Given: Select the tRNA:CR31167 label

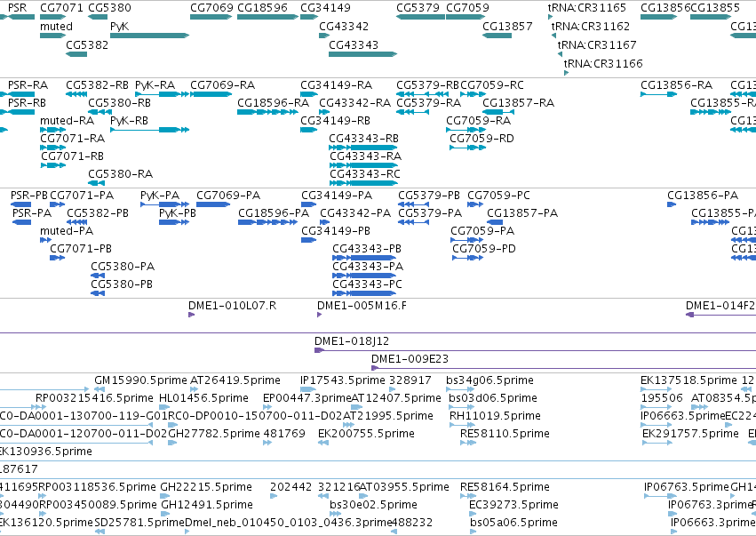Looking at the screenshot, I should [x=597, y=44].
